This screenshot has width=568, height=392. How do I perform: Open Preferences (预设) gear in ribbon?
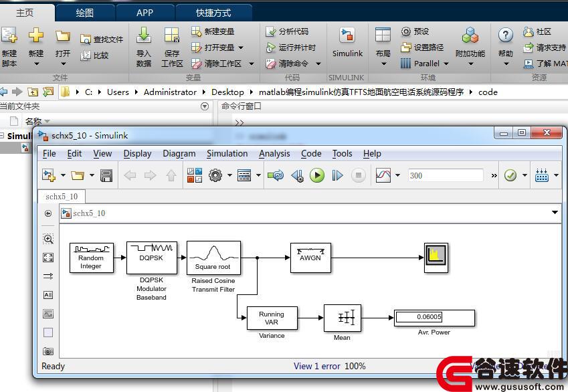pos(415,32)
